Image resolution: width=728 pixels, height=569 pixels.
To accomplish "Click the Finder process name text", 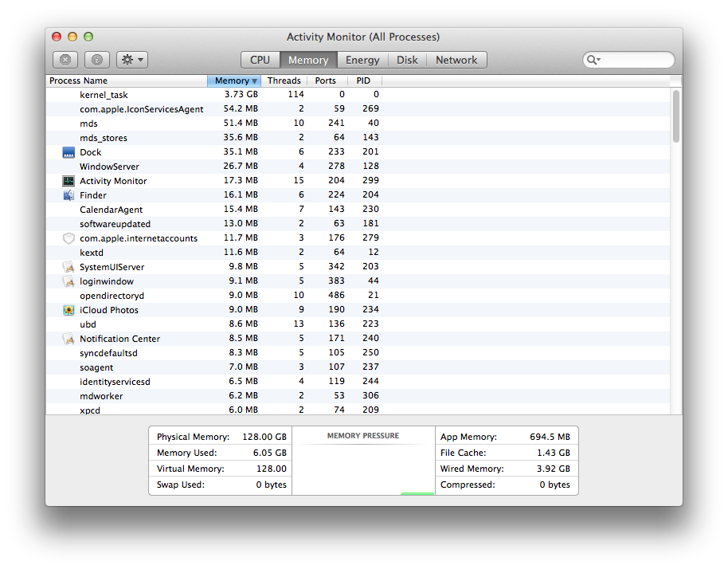I will [93, 195].
